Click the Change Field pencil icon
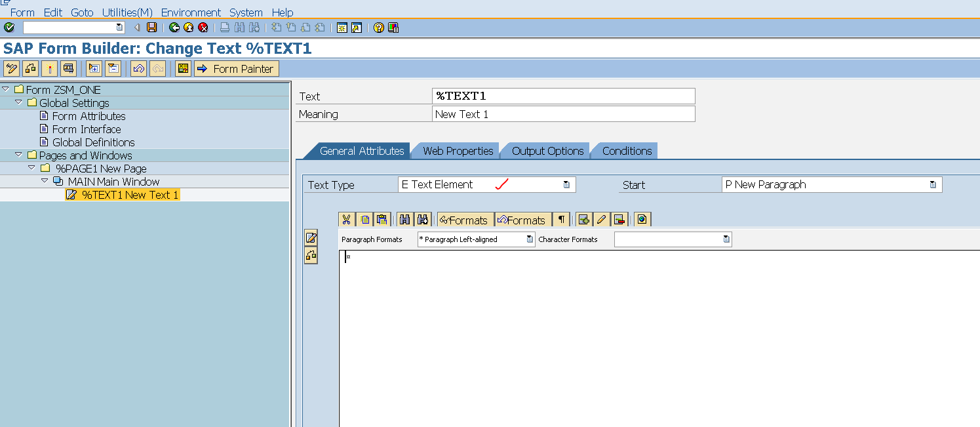 pos(602,220)
